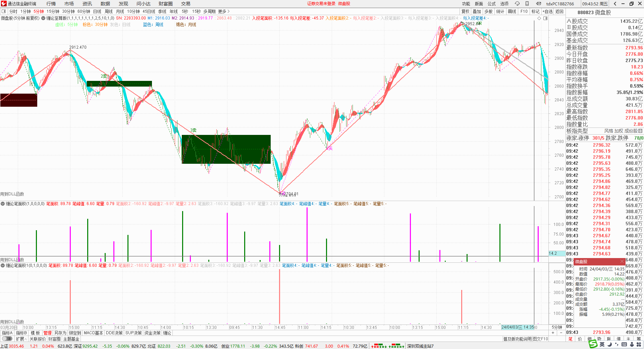The height and width of the screenshot is (349, 644).
Task: Open the 5分钟 period selector at bottom
Action: (x=557, y=327)
